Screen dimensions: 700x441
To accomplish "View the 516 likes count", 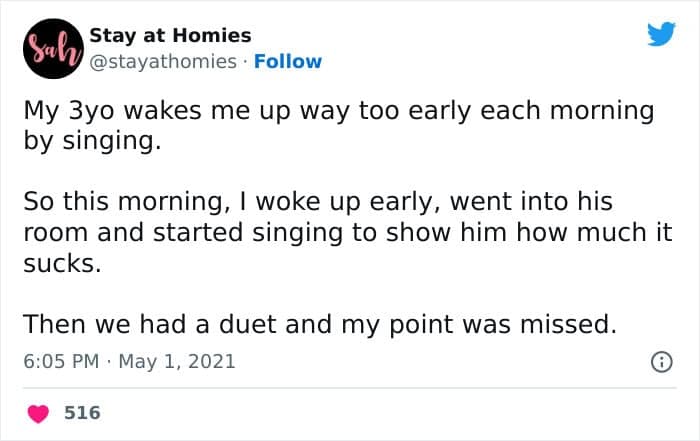I will tap(82, 412).
